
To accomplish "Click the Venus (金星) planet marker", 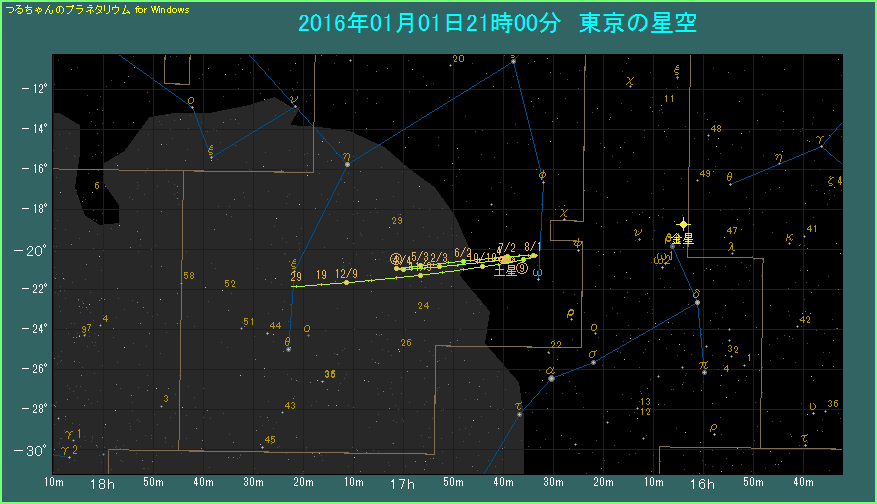I will click(x=683, y=224).
